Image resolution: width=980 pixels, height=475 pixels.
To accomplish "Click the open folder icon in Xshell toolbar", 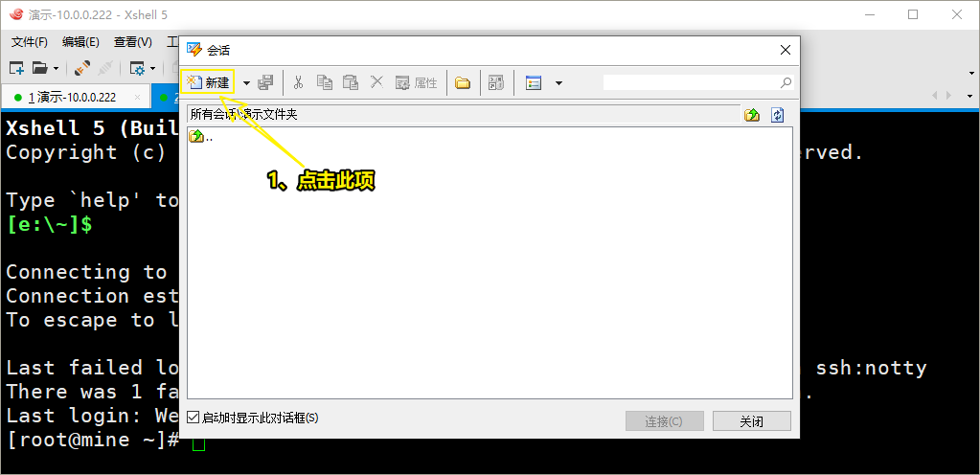I will tap(39, 67).
